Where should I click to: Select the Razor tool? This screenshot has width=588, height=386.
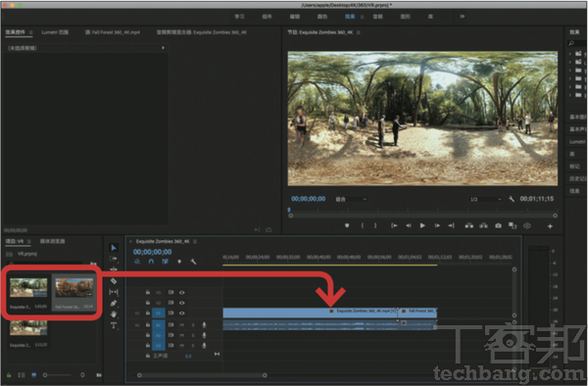(x=114, y=281)
